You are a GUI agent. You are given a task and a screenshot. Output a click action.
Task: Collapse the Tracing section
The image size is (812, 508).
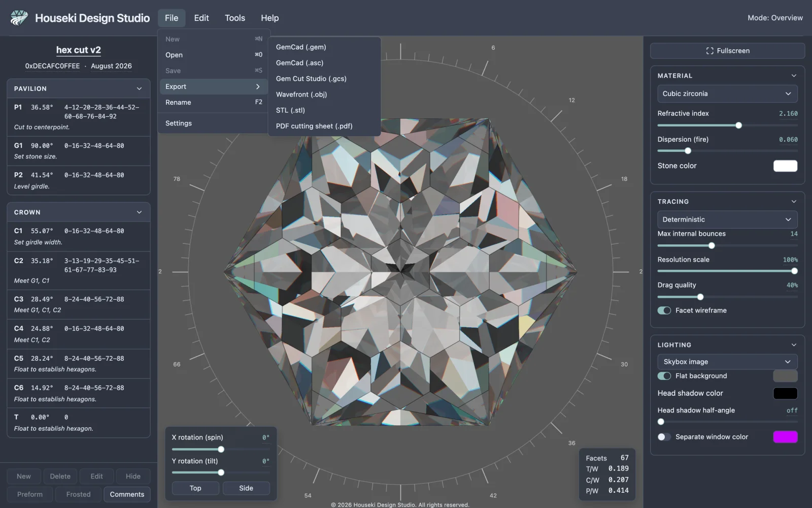pyautogui.click(x=794, y=202)
